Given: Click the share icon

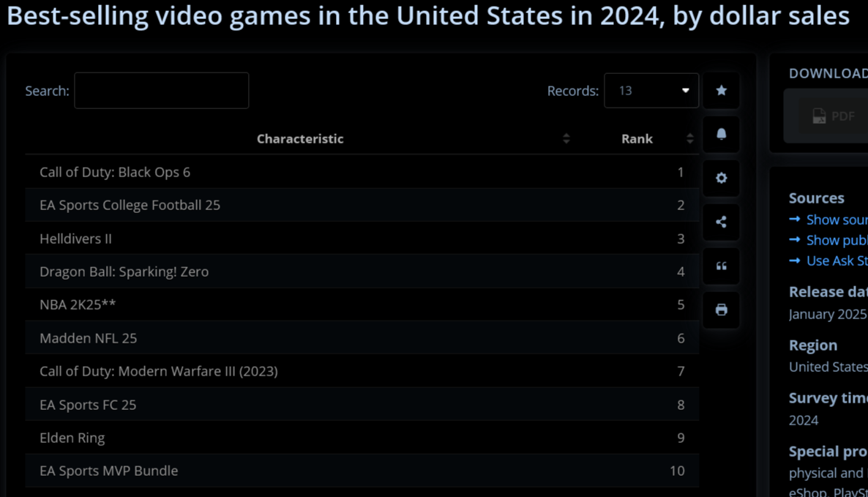Looking at the screenshot, I should tap(721, 222).
